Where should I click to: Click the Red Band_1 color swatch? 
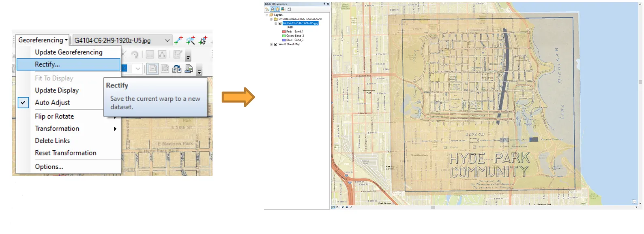point(284,32)
